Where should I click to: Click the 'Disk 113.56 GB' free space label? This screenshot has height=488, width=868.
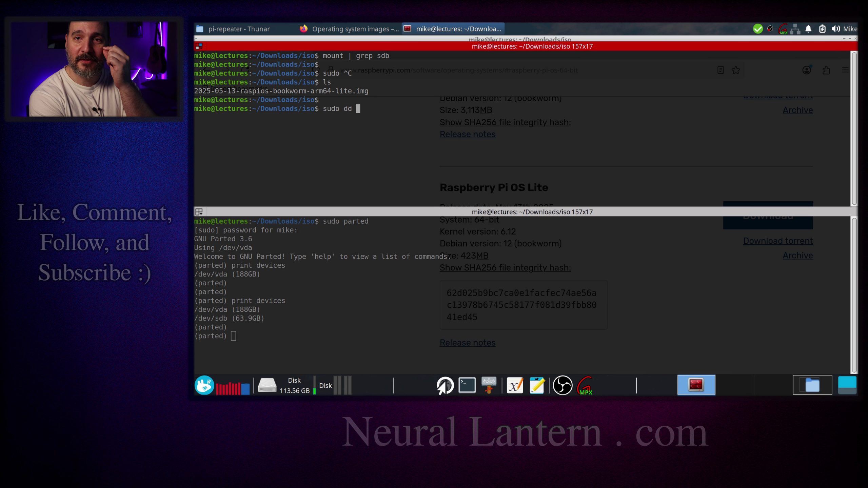294,385
